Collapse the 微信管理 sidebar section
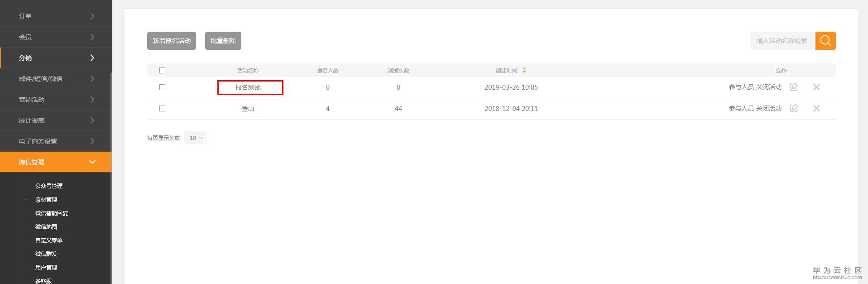Screen dimensions: 868x284 (x=56, y=162)
